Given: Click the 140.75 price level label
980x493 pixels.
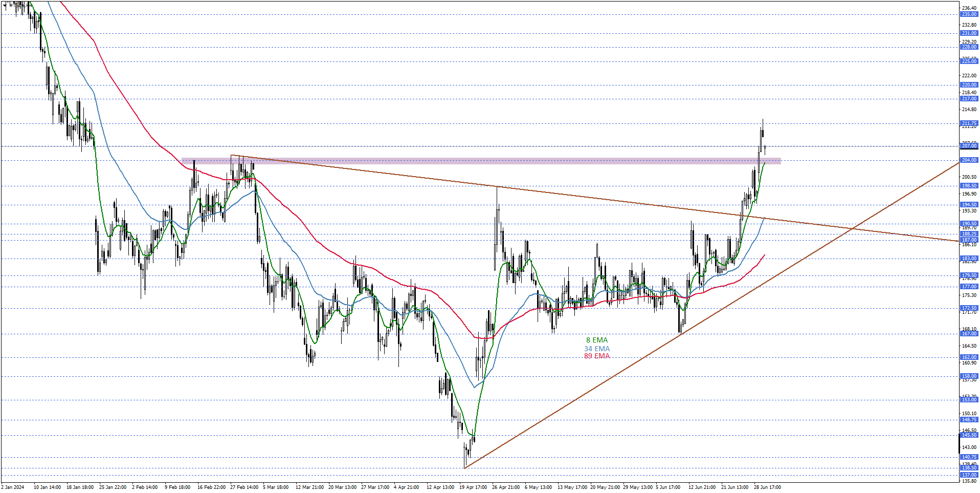Looking at the screenshot, I should coord(969,457).
